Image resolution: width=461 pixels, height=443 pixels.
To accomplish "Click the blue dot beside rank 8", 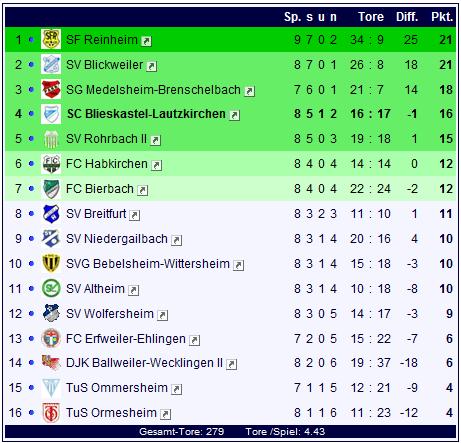I will point(31,213).
